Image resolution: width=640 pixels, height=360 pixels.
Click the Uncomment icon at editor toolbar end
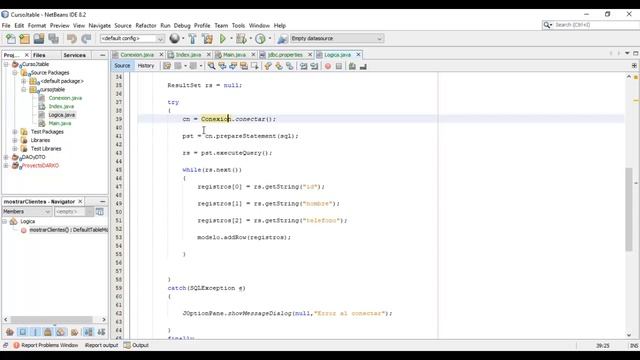[363, 66]
